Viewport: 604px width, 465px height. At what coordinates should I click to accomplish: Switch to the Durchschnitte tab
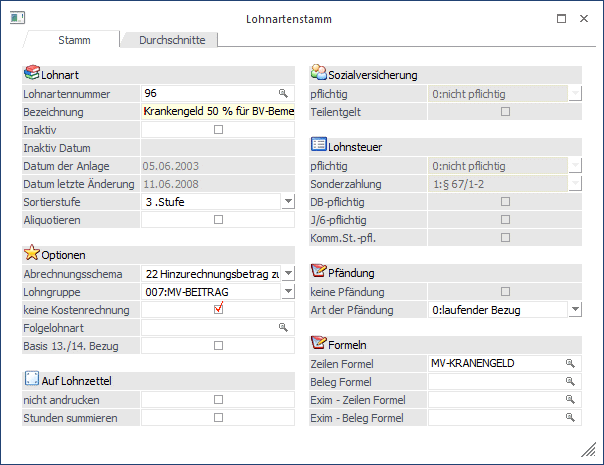pyautogui.click(x=171, y=40)
